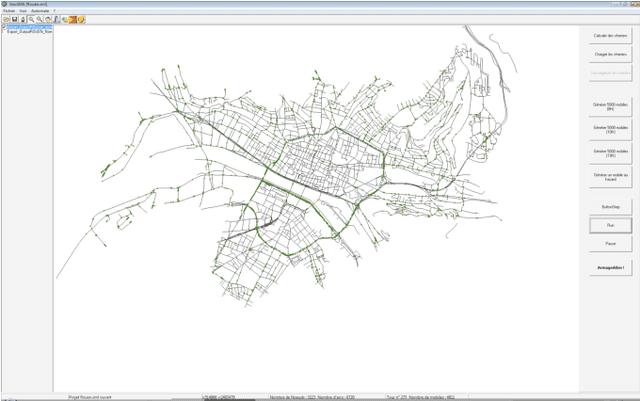This screenshot has height=401, width=640.
Task: Click the Pause button
Action: pos(610,244)
